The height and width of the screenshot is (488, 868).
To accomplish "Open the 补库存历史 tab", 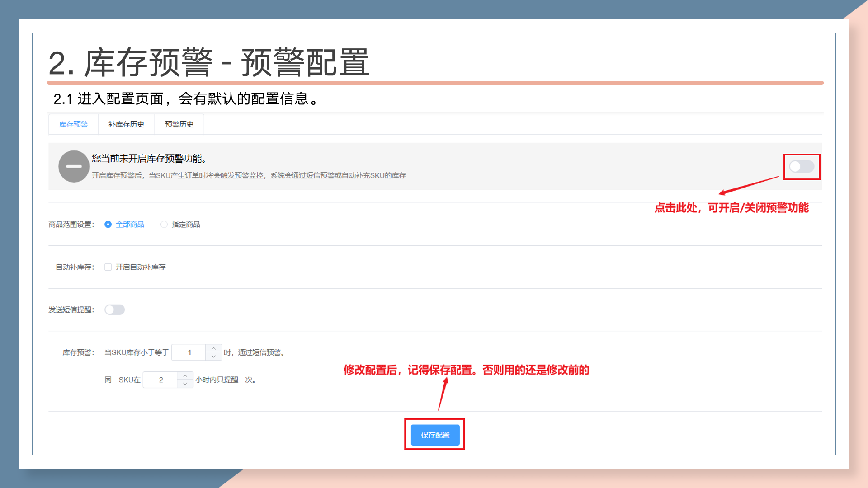I will tap(126, 124).
